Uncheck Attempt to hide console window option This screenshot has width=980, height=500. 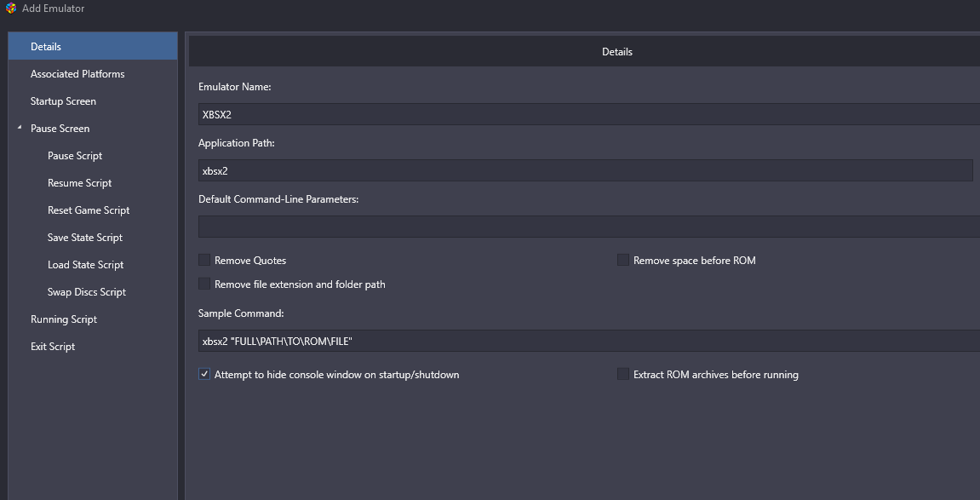(x=204, y=375)
